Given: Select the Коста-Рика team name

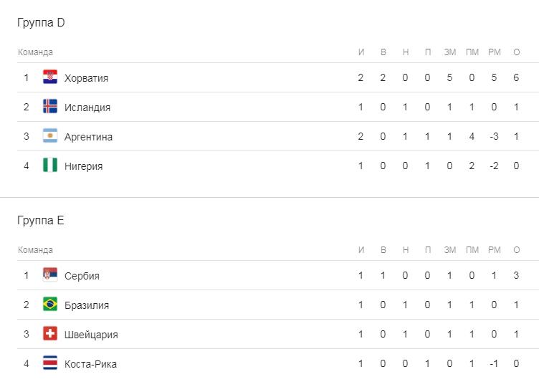Looking at the screenshot, I should (x=90, y=364).
